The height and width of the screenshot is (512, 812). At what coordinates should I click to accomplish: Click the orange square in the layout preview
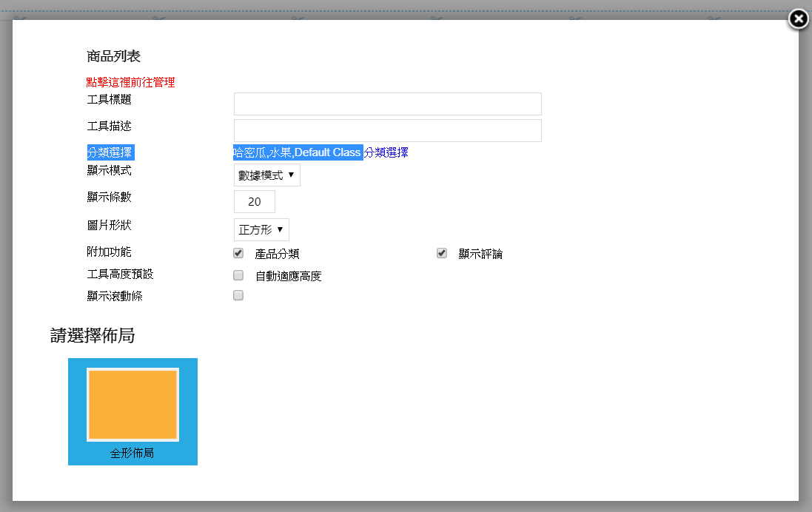[132, 404]
